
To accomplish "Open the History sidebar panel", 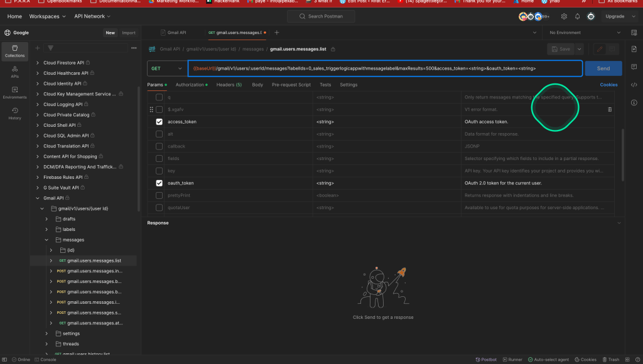I will (15, 114).
